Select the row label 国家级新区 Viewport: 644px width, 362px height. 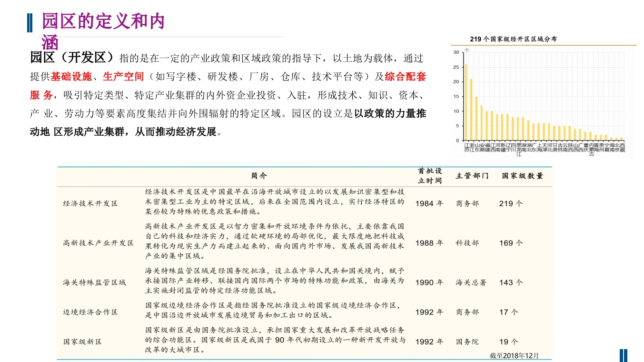(x=82, y=342)
